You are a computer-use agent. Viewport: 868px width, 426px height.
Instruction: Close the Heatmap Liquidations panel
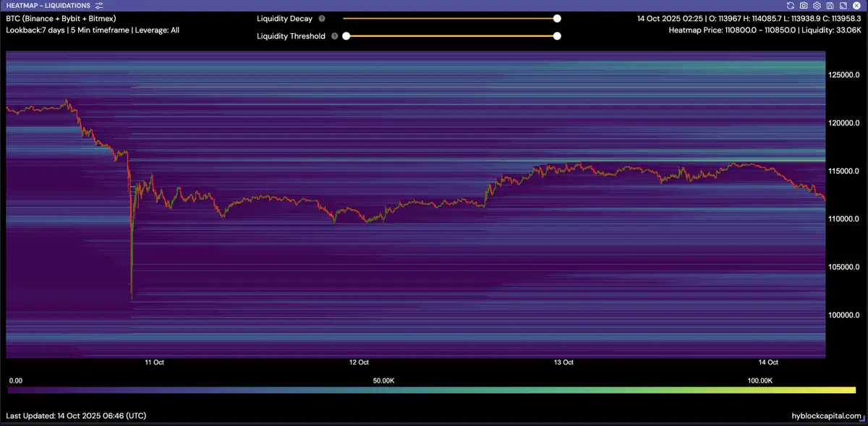856,5
